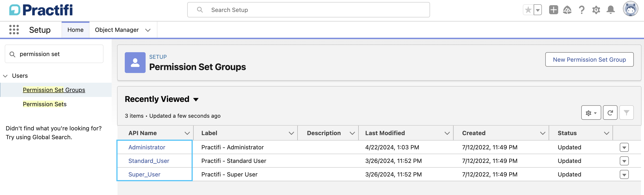The width and height of the screenshot is (644, 195).
Task: Open the Trailhead guidance icon
Action: click(x=567, y=10)
